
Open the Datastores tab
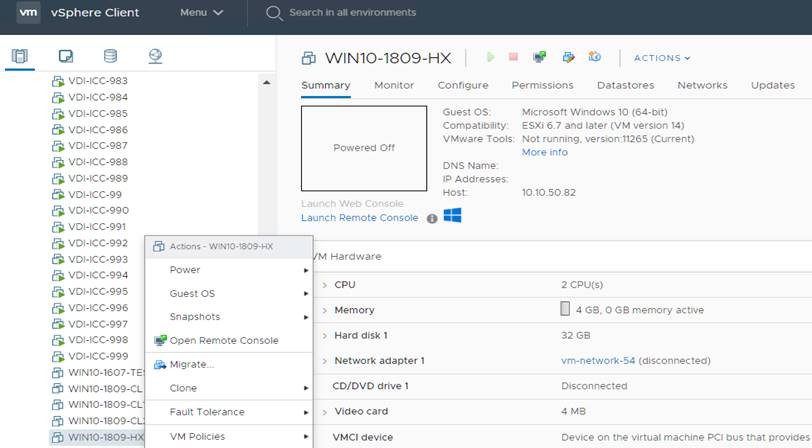pos(626,85)
